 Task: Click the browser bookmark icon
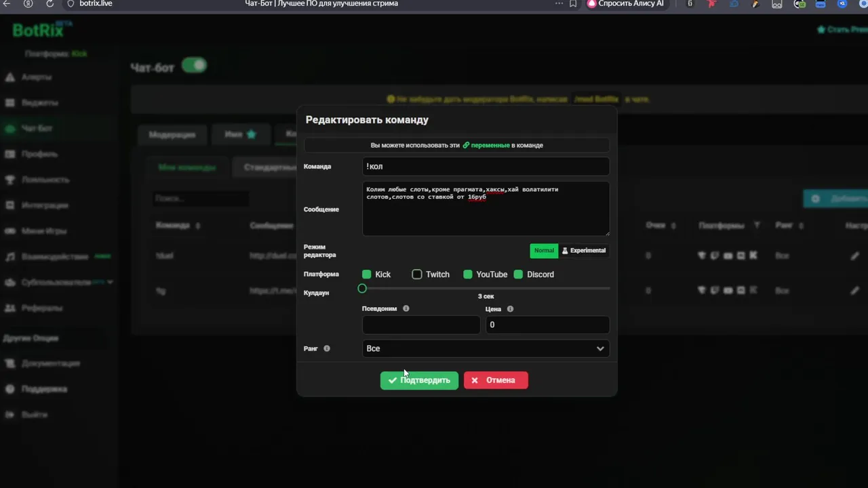pos(573,4)
